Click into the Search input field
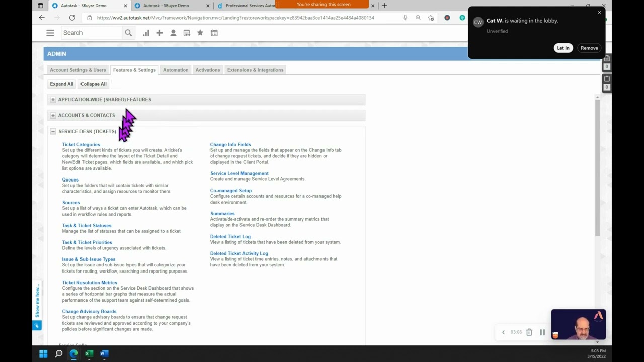 91,33
